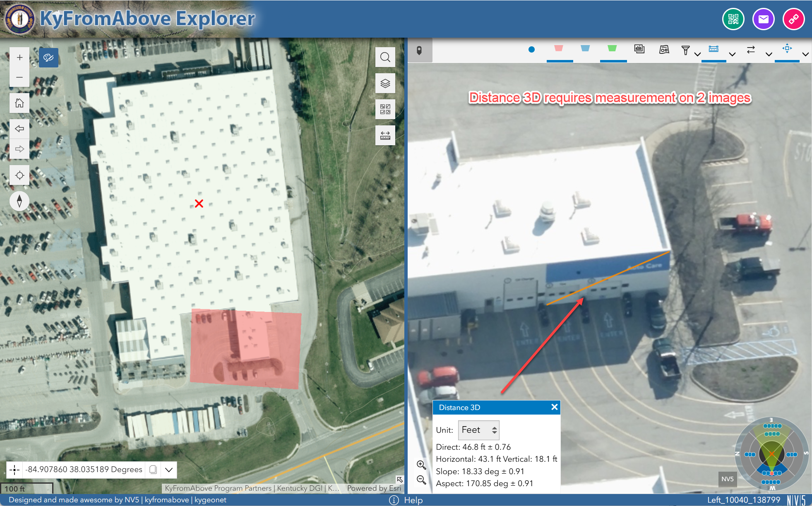Click the kygeonet footer link
This screenshot has height=506, width=812.
click(x=210, y=500)
